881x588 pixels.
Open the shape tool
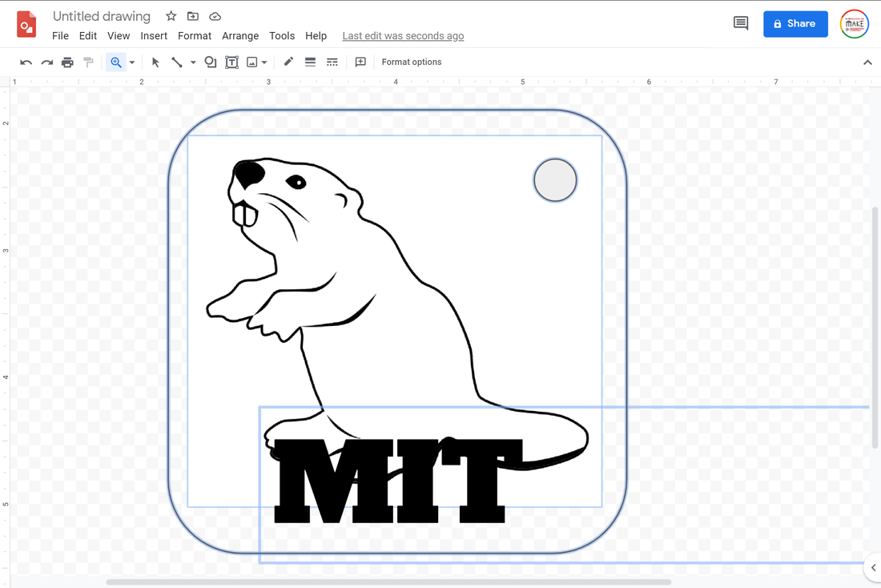210,62
